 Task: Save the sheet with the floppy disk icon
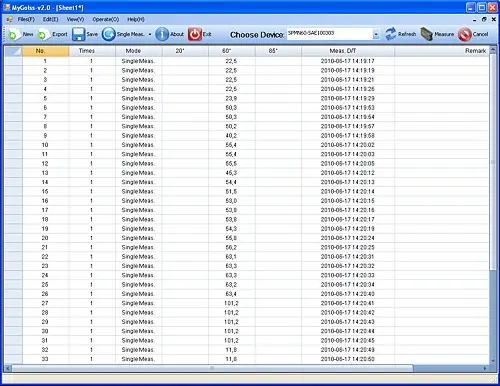(x=79, y=34)
